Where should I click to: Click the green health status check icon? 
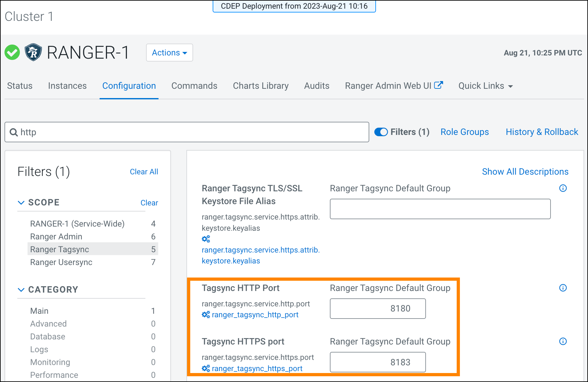[x=12, y=52]
